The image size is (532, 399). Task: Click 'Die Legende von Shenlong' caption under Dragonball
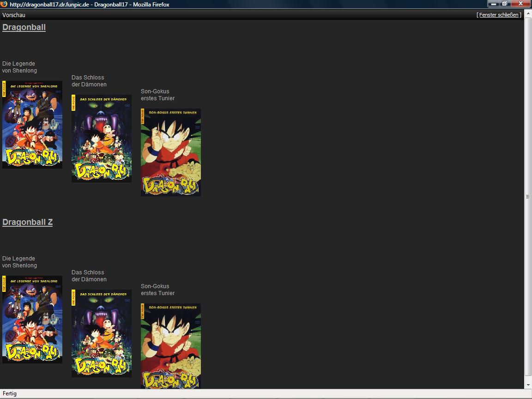19,67
